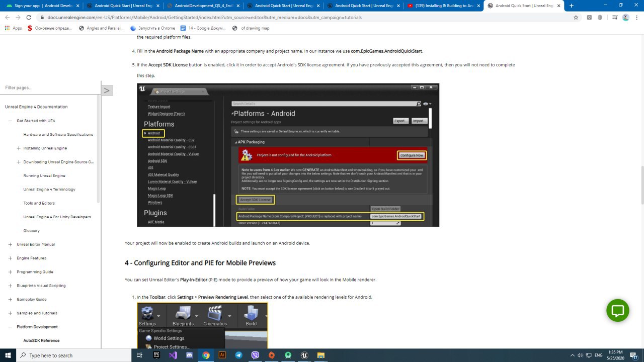Open Glossary page in sidebar
Screen dimensions: 644x362
(x=31, y=231)
